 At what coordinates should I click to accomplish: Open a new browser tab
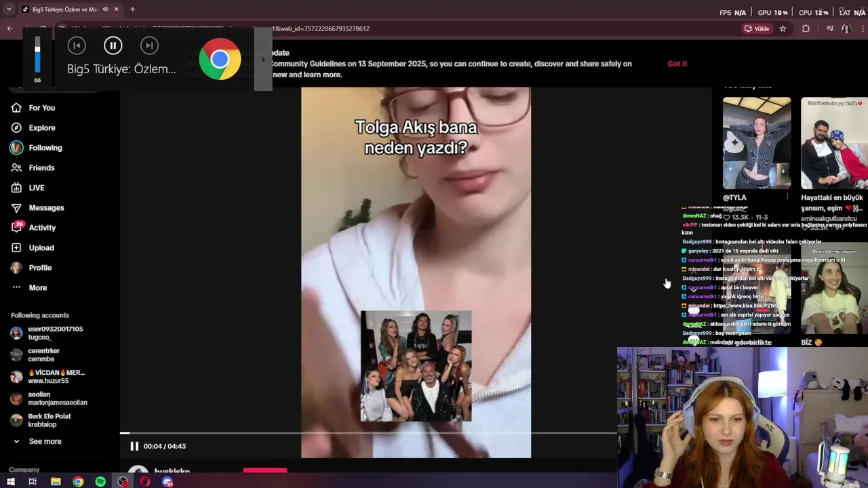pyautogui.click(x=132, y=9)
